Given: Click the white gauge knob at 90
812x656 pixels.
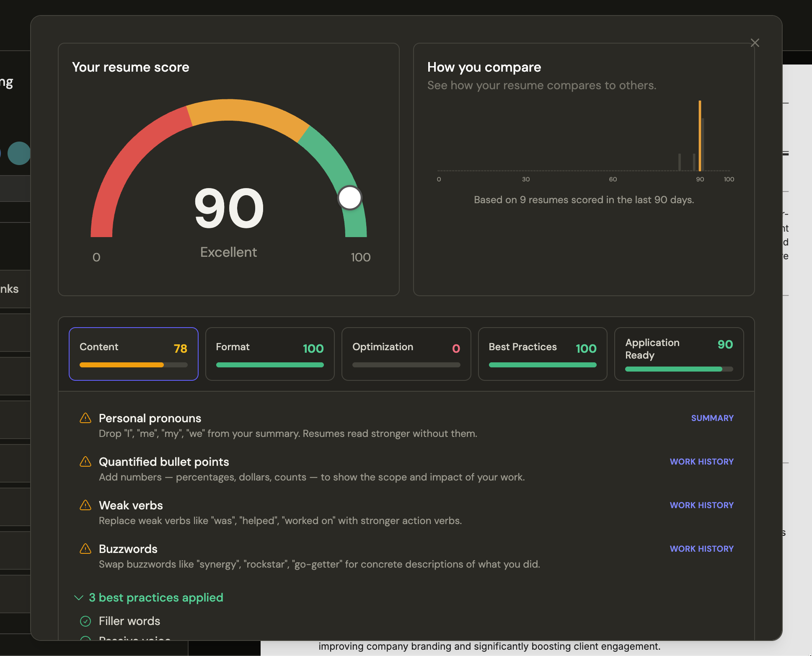Looking at the screenshot, I should click(x=350, y=198).
